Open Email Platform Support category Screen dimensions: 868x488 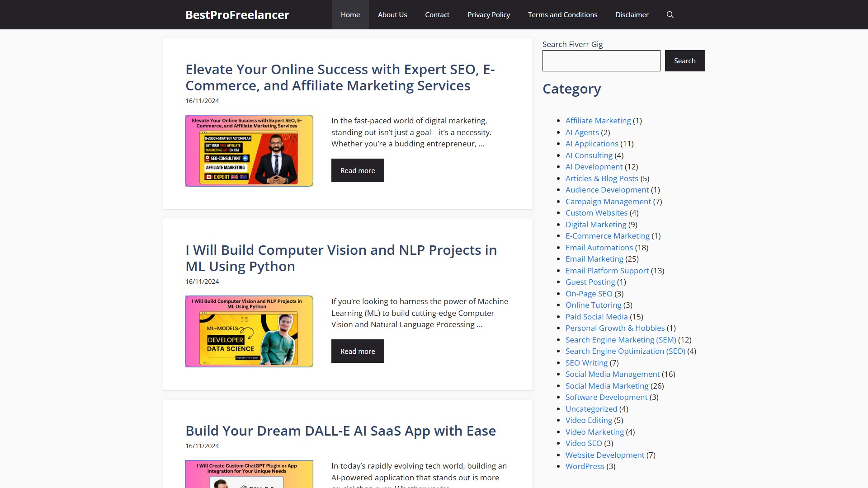[607, 271]
